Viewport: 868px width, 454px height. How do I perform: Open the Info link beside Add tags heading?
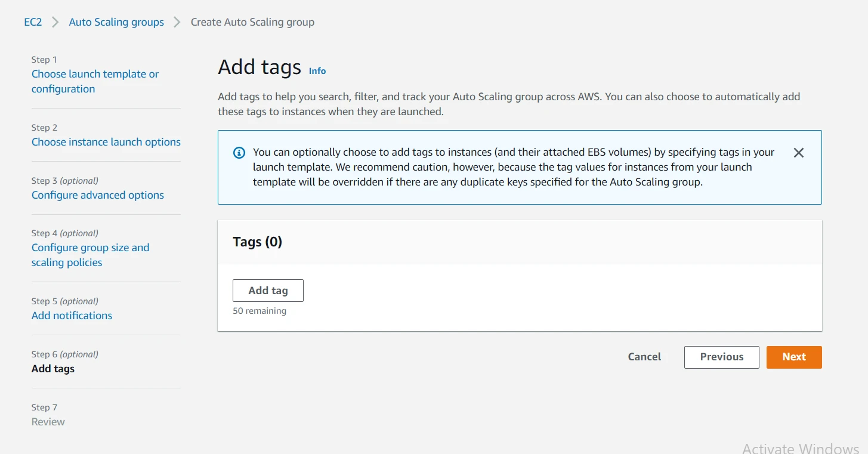pos(317,71)
